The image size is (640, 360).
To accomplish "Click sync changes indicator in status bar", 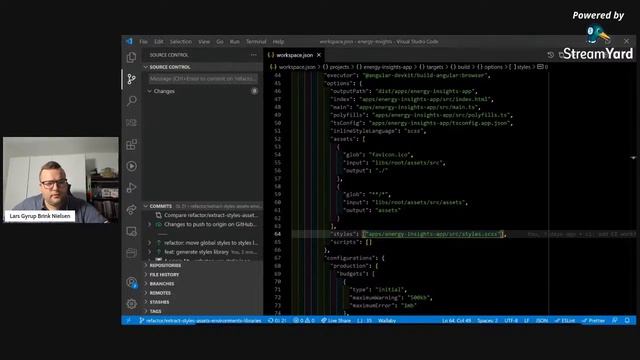I will [x=277, y=320].
